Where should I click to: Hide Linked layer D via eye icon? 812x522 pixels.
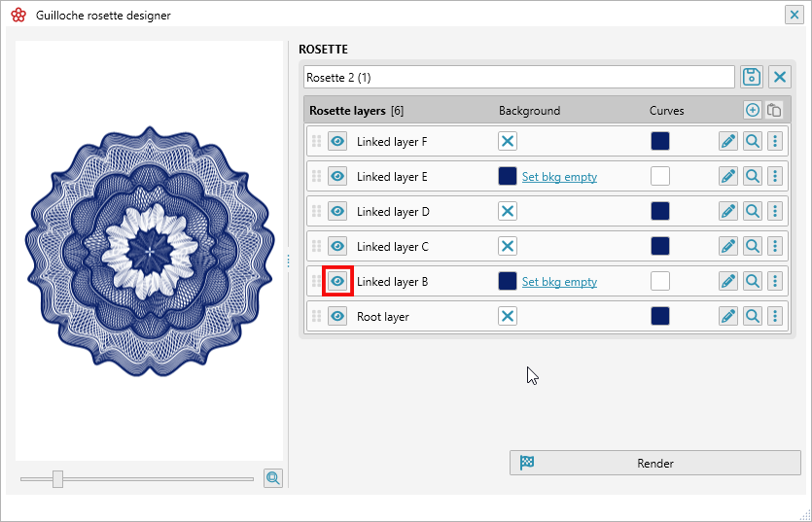[x=337, y=211]
